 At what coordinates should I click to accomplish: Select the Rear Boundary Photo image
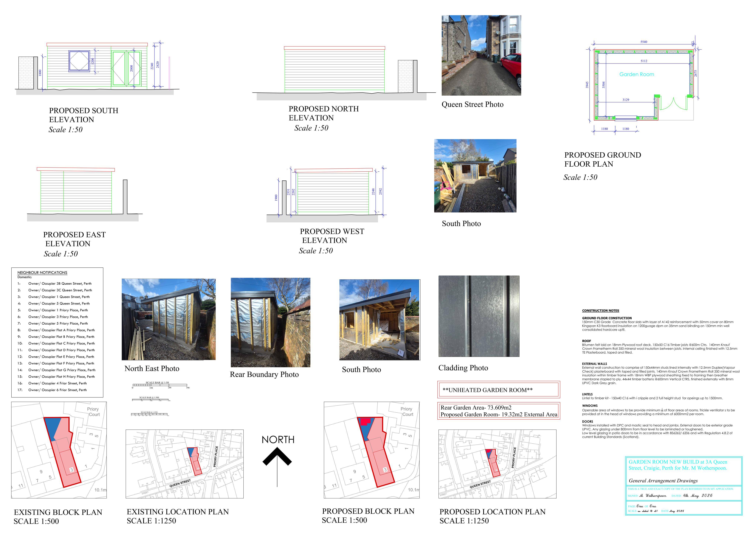[x=270, y=322]
